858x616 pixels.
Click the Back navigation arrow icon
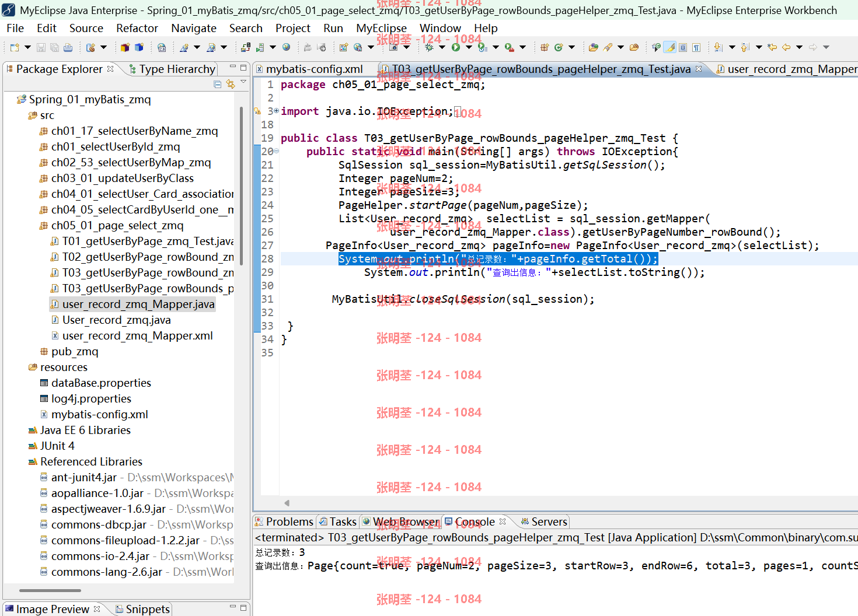[786, 47]
